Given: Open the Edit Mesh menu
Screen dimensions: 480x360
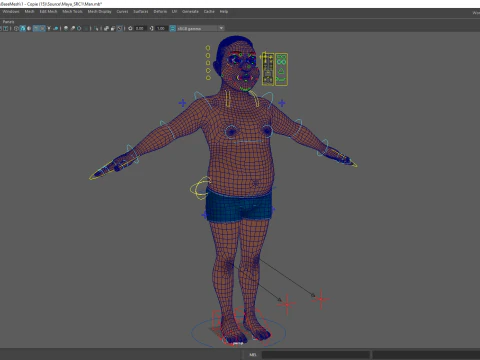Looking at the screenshot, I should click(x=48, y=12).
